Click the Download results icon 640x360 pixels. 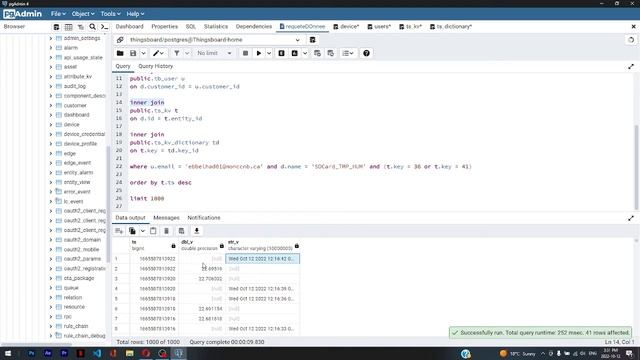click(197, 231)
